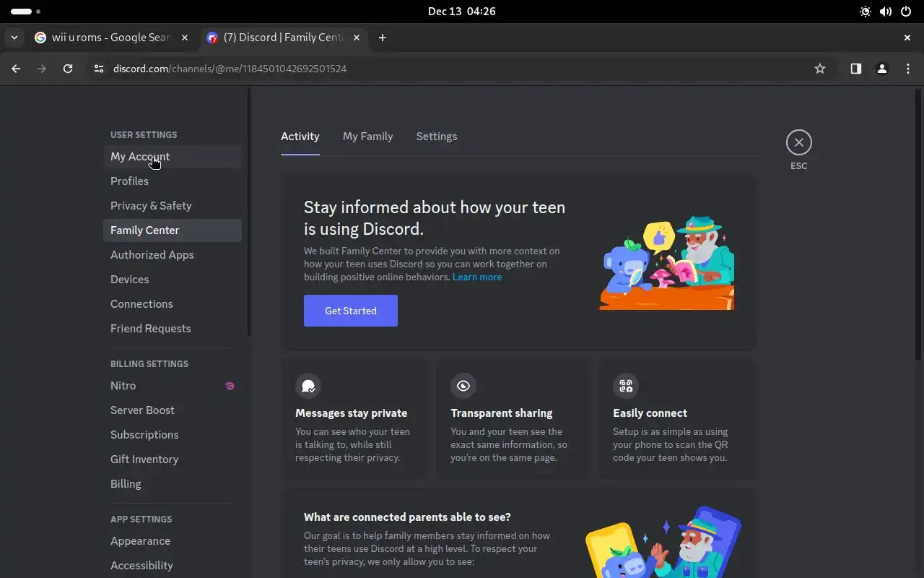Click the Stay informed headline text
Image resolution: width=924 pixels, height=578 pixels.
pos(435,218)
